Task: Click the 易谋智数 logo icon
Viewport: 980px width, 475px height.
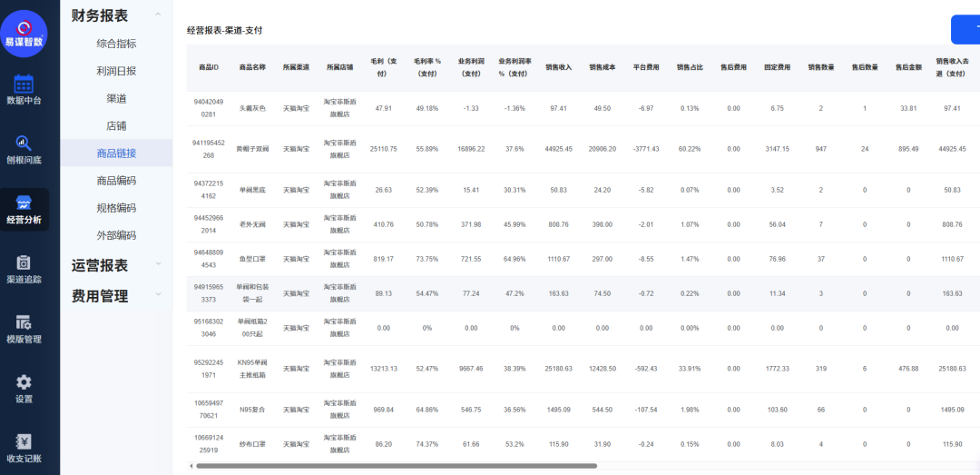Action: point(24,34)
